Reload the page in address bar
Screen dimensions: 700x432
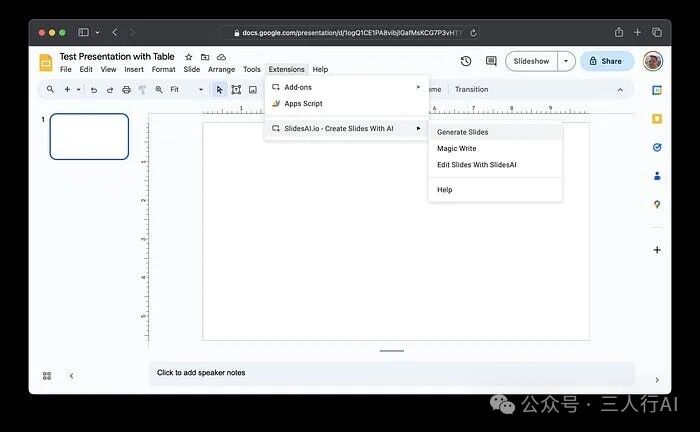click(x=473, y=33)
